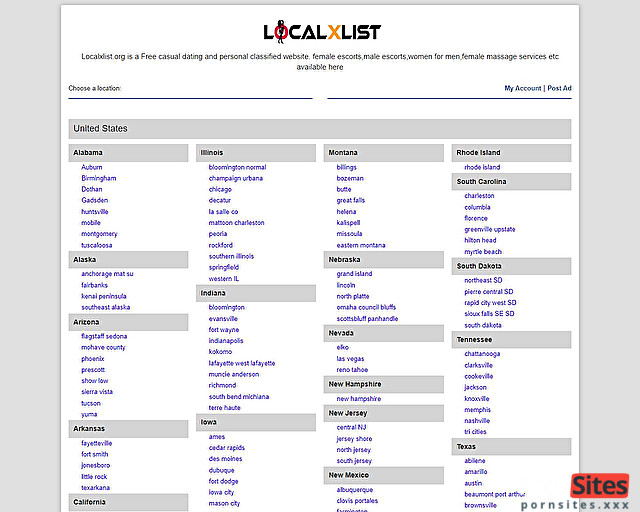640x512 pixels.
Task: Open abilene under Texas
Action: [475, 461]
